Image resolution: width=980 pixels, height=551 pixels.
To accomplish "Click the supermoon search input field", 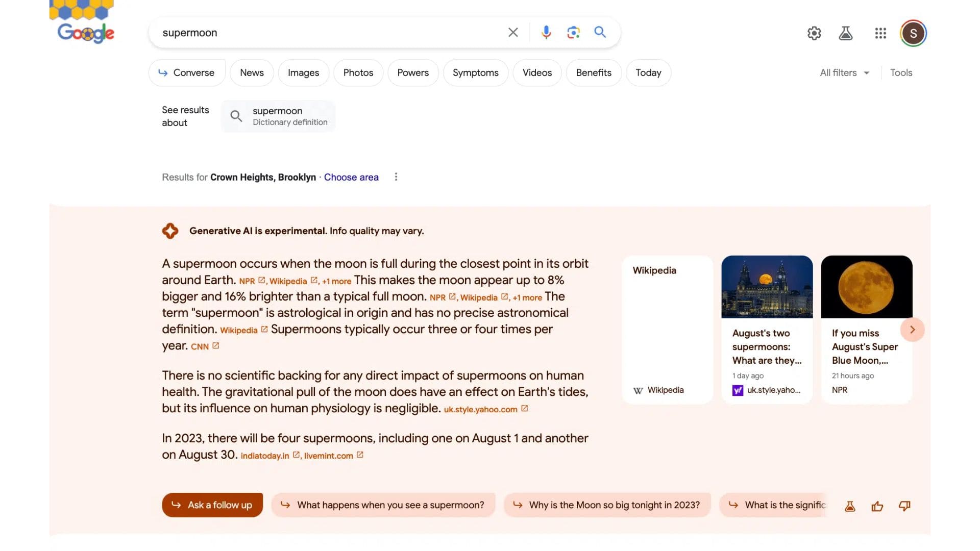I will click(x=327, y=33).
